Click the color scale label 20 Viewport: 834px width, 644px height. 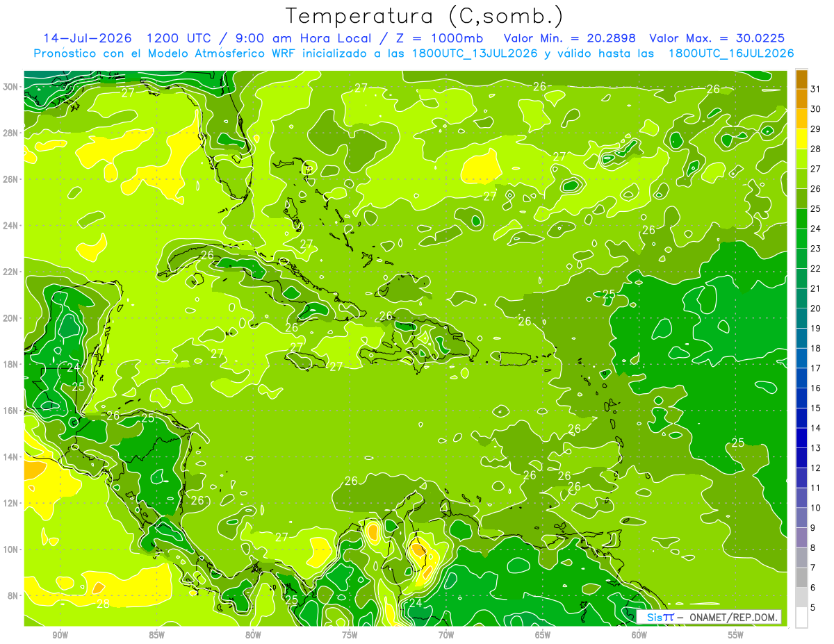pos(816,308)
